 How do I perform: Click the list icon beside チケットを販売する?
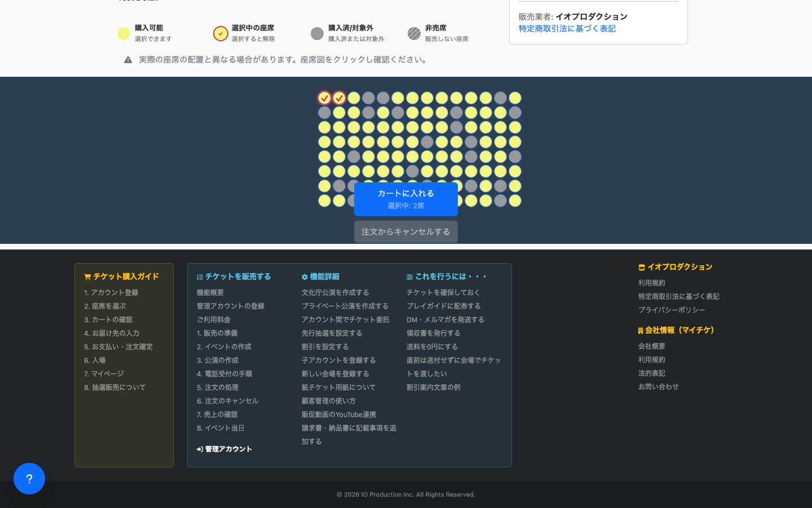click(x=200, y=277)
